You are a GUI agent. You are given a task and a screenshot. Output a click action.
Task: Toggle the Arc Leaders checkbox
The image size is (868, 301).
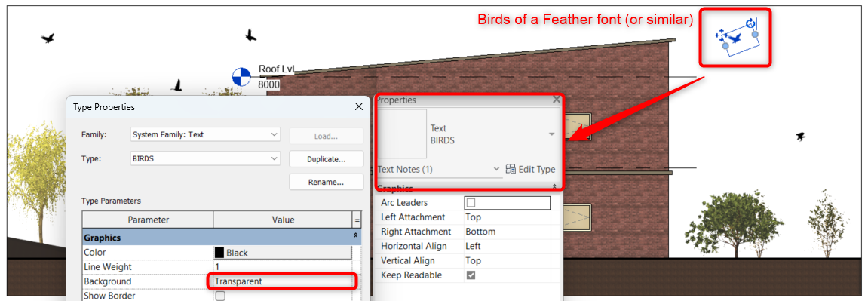pyautogui.click(x=471, y=203)
